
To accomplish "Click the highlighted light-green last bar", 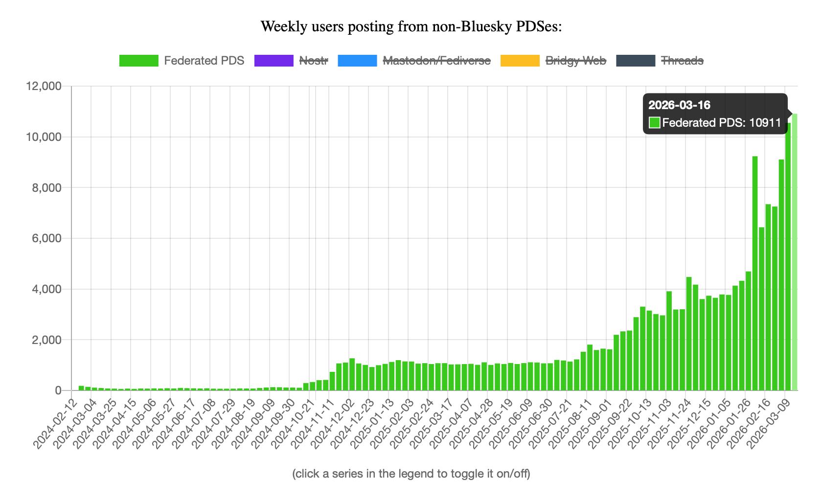I will point(795,254).
